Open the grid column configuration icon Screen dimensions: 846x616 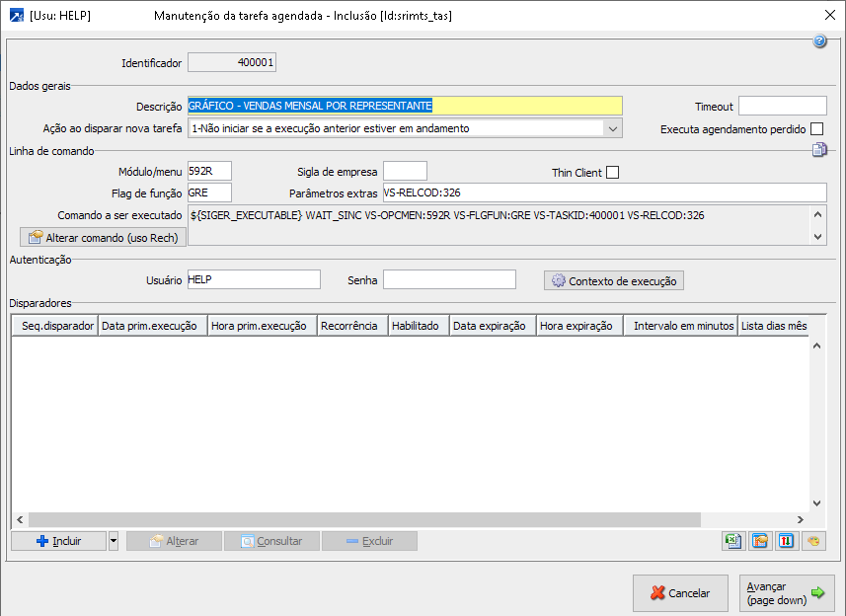[760, 541]
